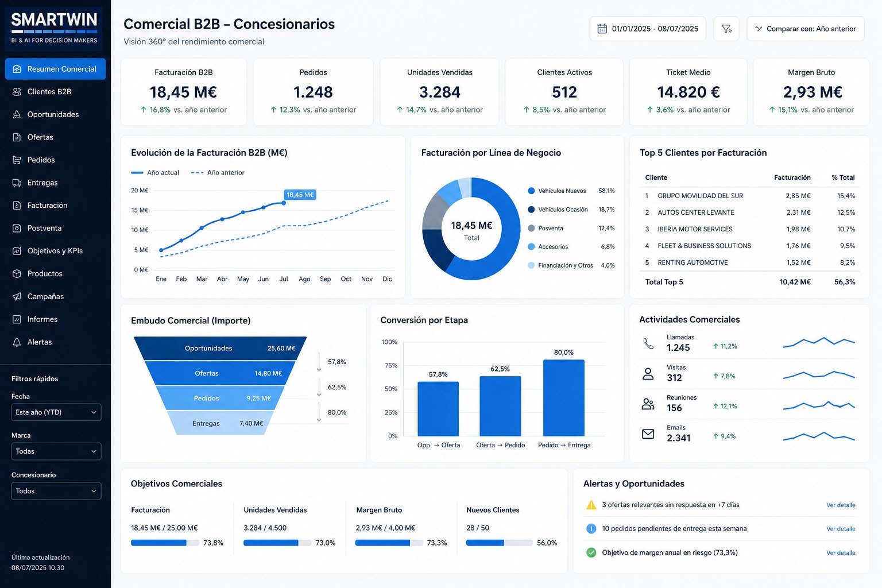The image size is (882, 588).
Task: Click the 'Pedido → Entrega' bar
Action: (x=564, y=398)
